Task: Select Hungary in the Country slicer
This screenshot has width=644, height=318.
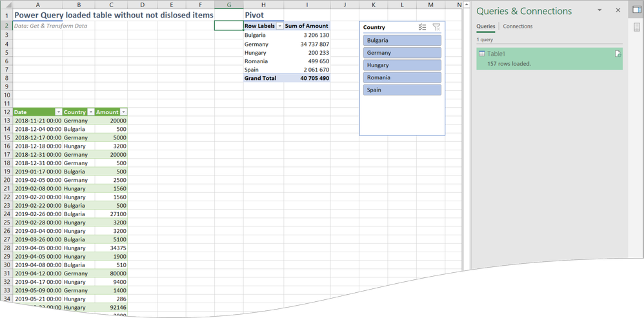Action: (x=402, y=65)
